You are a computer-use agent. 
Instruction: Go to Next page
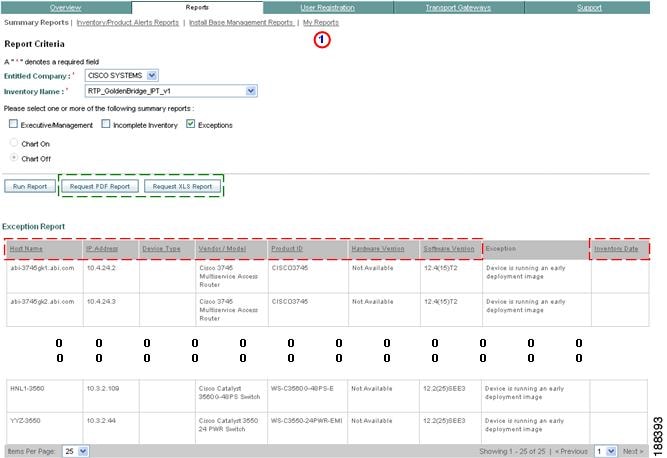click(633, 451)
